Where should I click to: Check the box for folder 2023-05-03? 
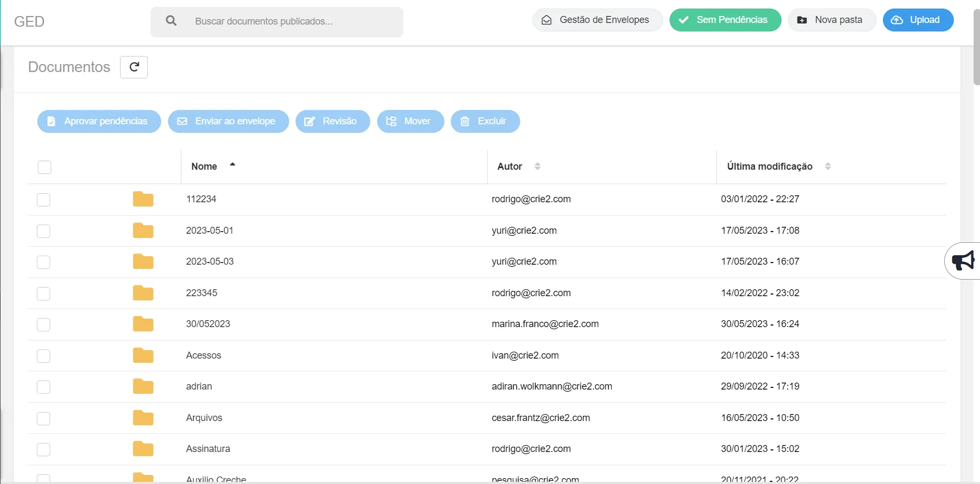click(x=44, y=262)
